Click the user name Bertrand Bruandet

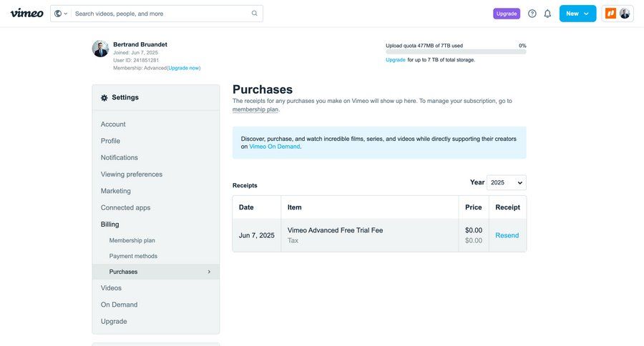click(140, 44)
